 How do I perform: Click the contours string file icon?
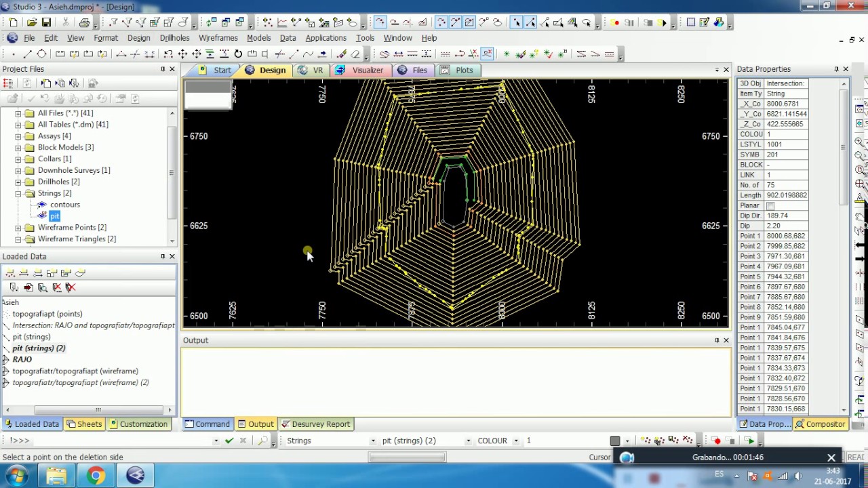click(42, 205)
